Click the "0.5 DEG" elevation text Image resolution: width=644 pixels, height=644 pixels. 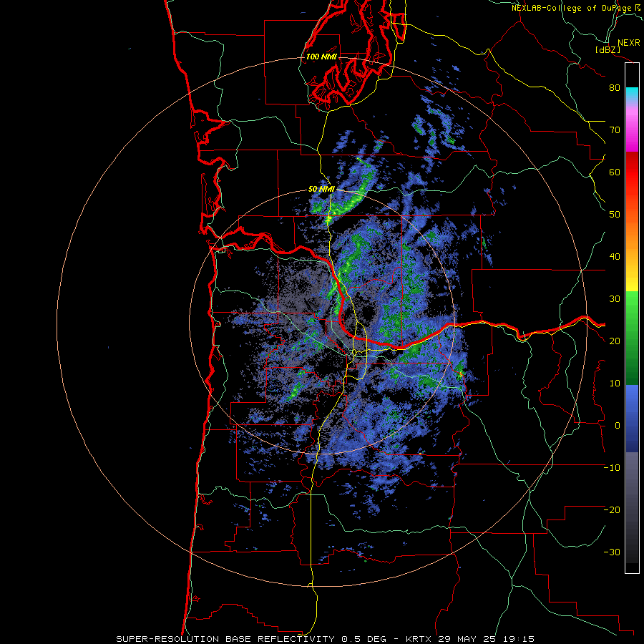click(x=364, y=639)
